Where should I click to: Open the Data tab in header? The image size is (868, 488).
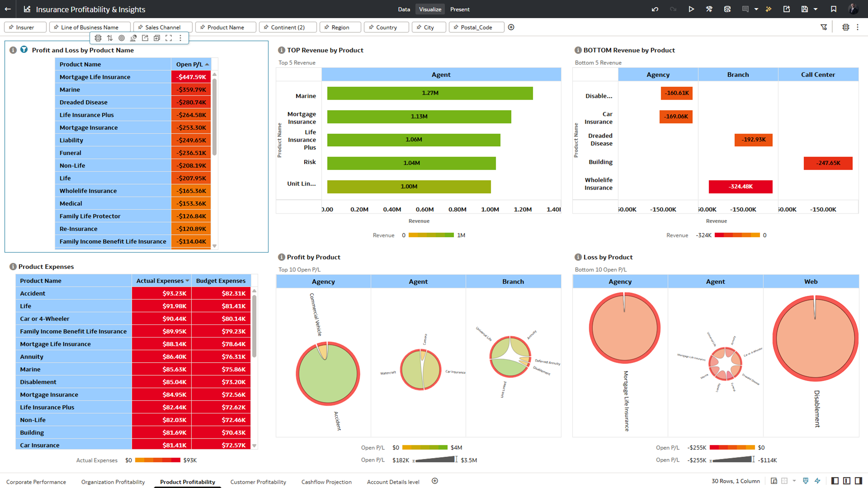[x=404, y=9]
